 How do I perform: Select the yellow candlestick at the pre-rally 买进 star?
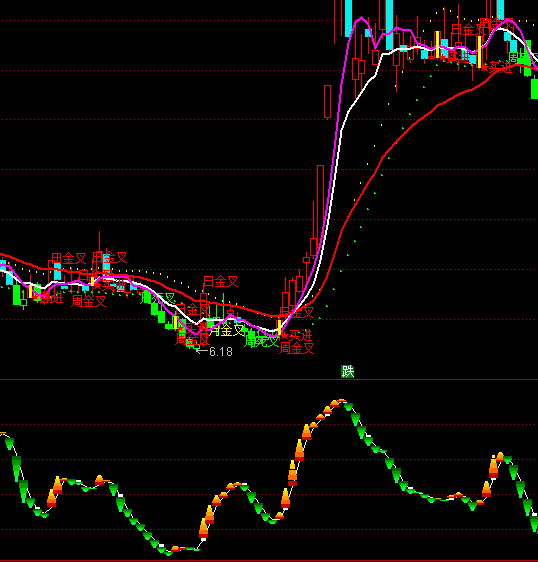tap(279, 328)
